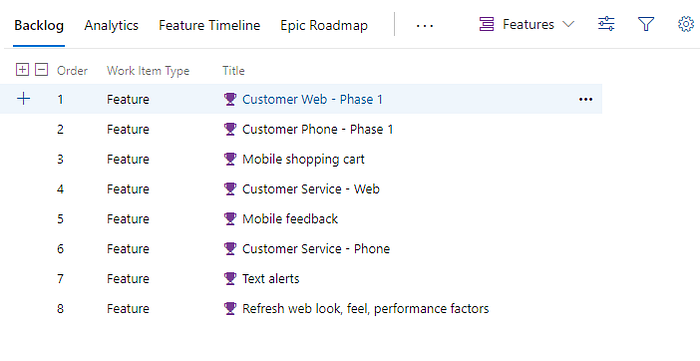Open the ellipsis actions for Customer Web - Phase 1

pyautogui.click(x=585, y=100)
